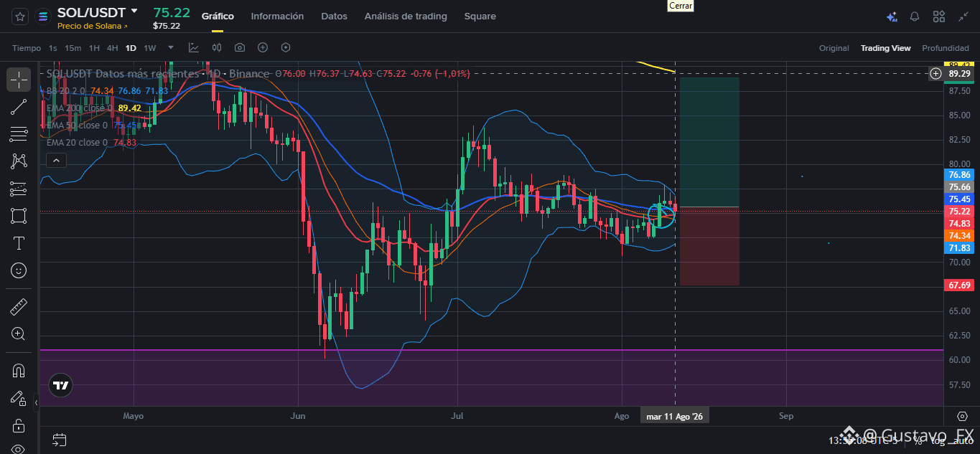980x454 pixels.
Task: Take a chart snapshot with camera icon
Action: [x=240, y=47]
